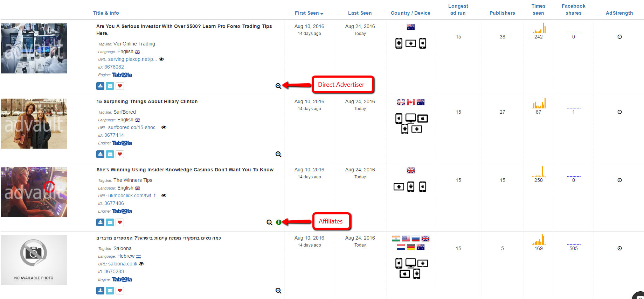Screen dimensions: 644x299
Task: Preview the serving.plexop.net URL with eye icon
Action: pos(161,59)
